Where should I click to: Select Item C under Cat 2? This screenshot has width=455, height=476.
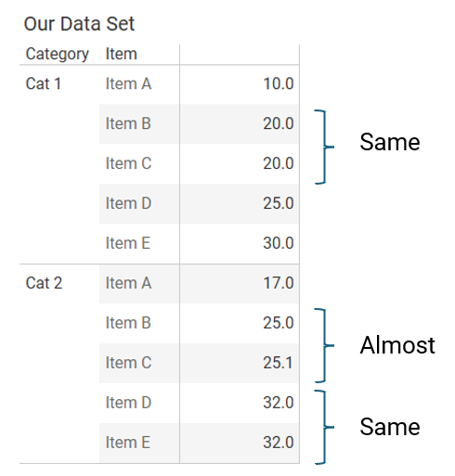(x=128, y=363)
